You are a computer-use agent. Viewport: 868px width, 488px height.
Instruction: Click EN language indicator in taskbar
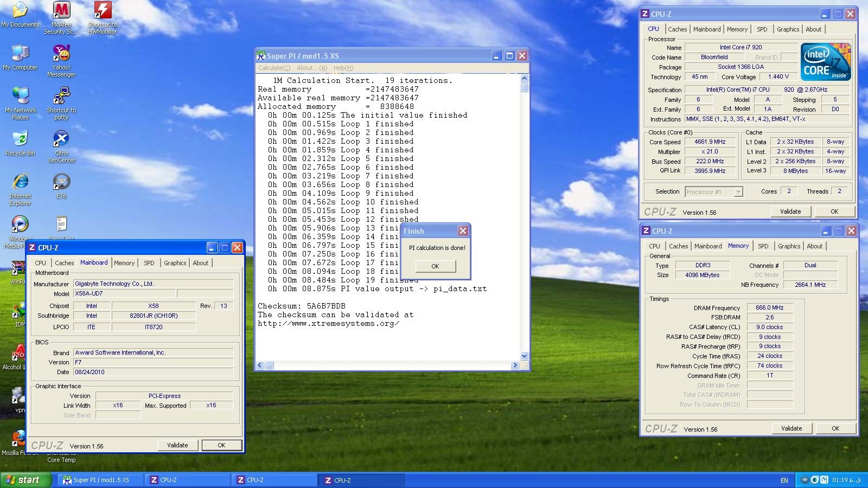[784, 480]
